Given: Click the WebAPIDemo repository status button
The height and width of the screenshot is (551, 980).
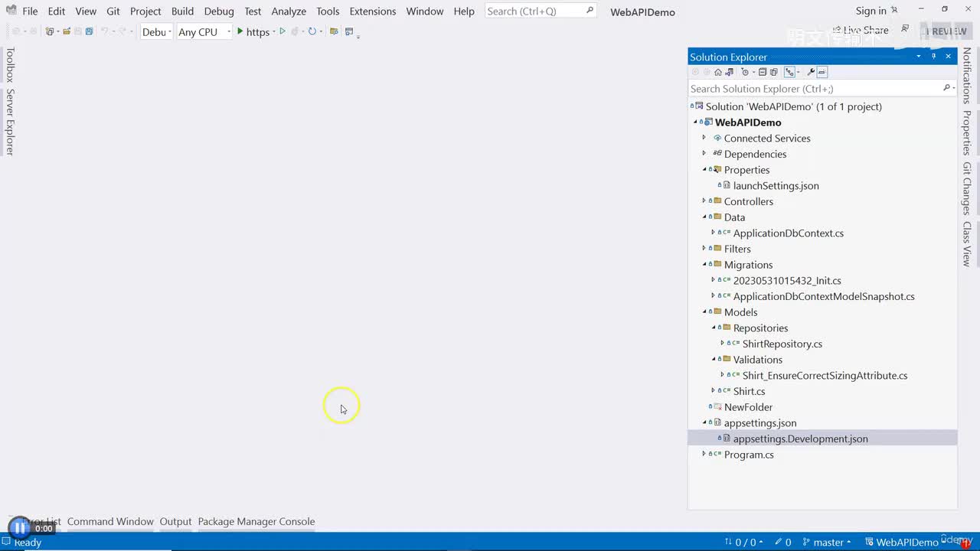Looking at the screenshot, I should click(906, 543).
